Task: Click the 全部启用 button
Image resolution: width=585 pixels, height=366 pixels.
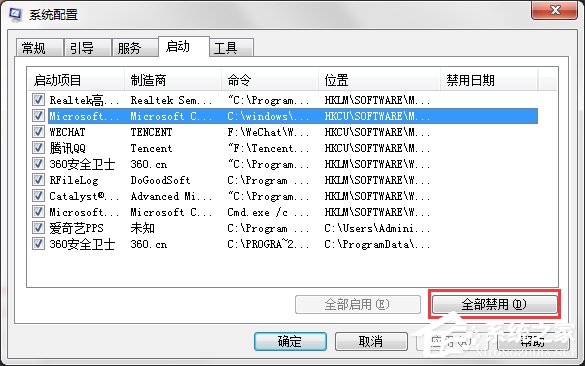Action: click(x=358, y=304)
